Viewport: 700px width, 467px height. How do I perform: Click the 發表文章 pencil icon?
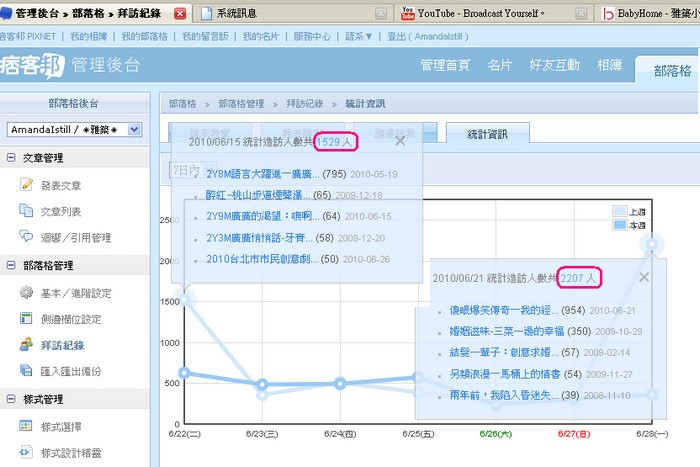click(x=26, y=184)
